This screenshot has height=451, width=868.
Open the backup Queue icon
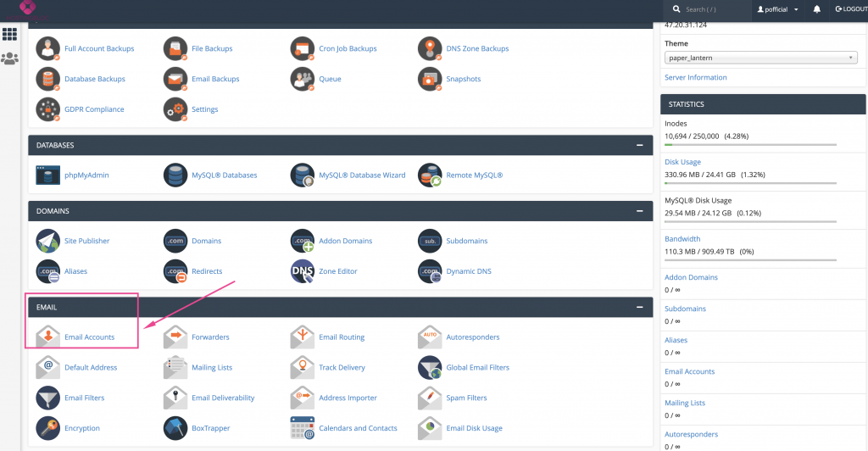303,79
